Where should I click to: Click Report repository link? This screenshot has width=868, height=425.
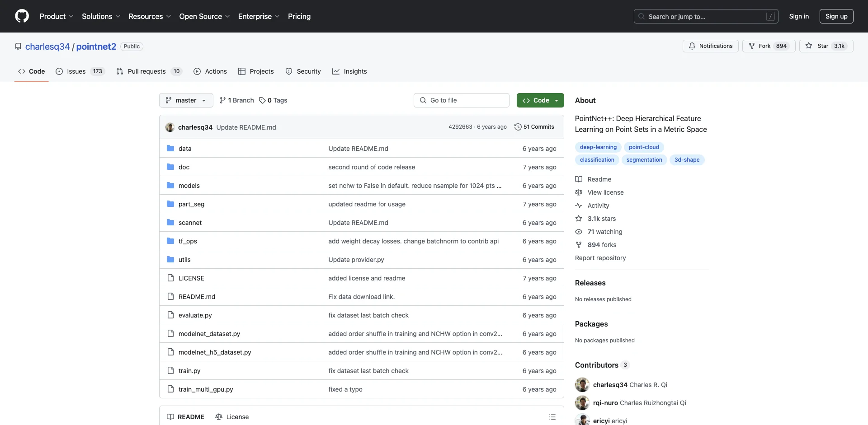click(600, 258)
